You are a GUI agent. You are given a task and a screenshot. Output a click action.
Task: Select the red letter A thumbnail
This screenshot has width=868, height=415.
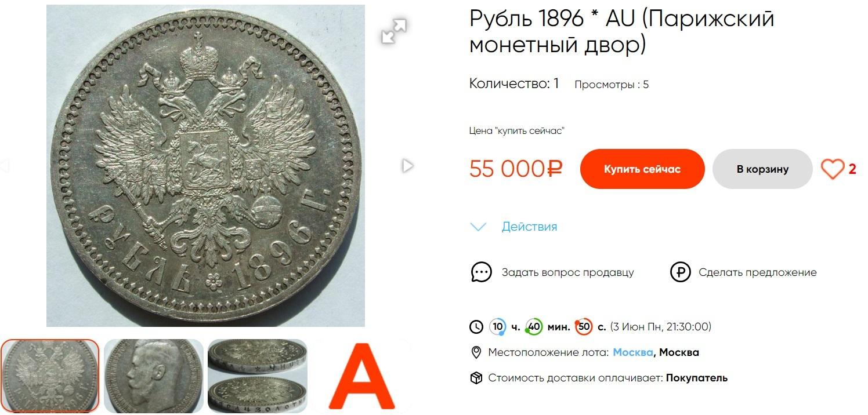click(361, 376)
